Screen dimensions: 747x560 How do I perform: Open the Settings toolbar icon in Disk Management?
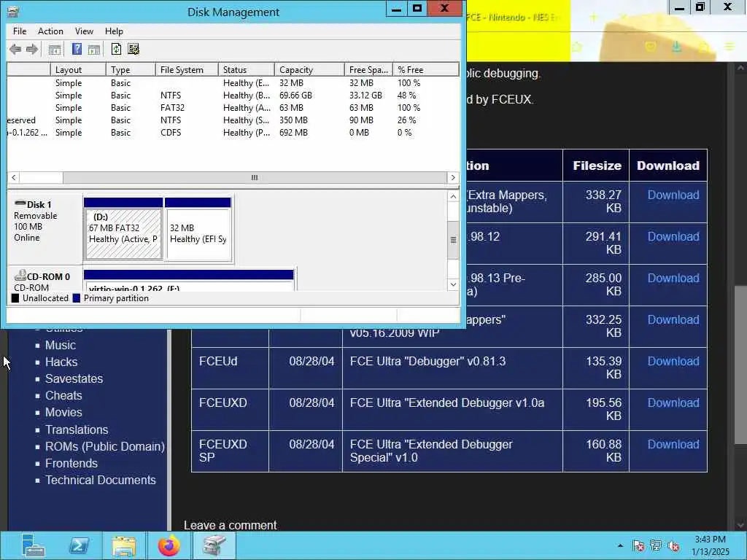pyautogui.click(x=133, y=49)
